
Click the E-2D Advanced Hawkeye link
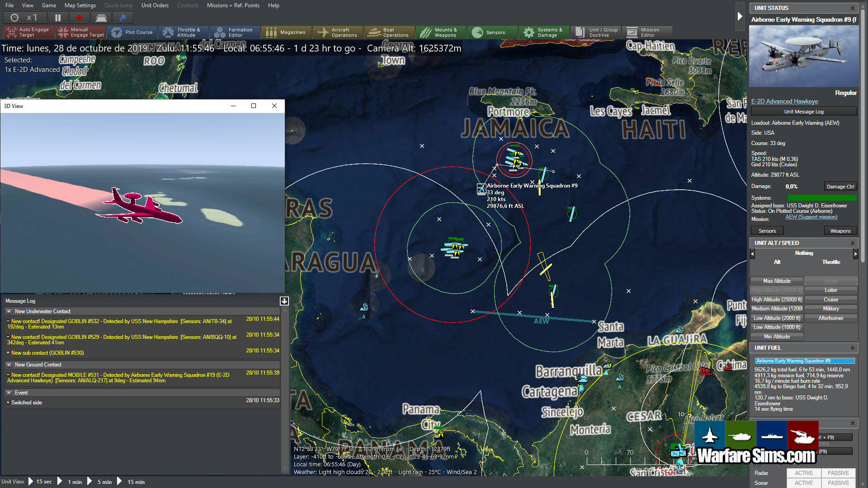(784, 101)
